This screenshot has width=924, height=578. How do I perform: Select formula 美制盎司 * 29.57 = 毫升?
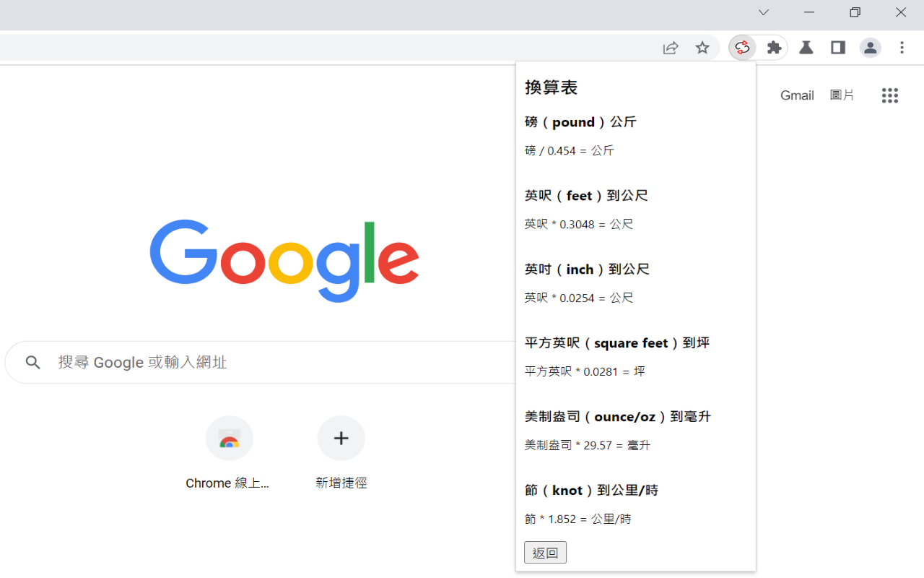[x=588, y=445]
